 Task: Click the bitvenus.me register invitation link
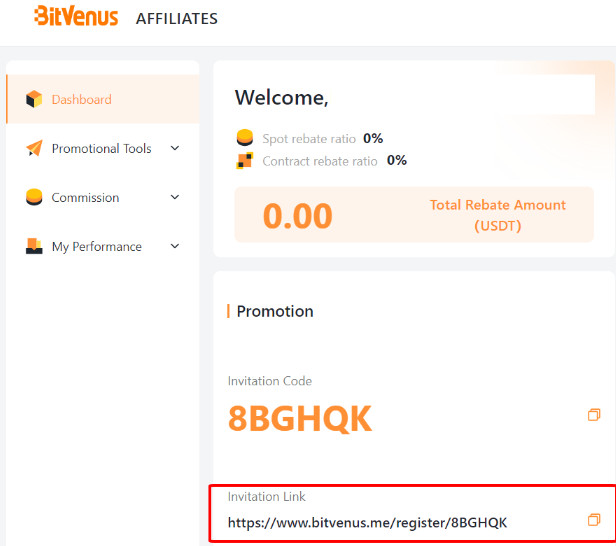367,522
